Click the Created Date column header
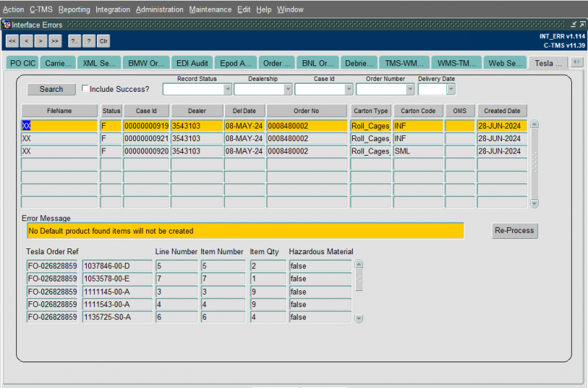 (502, 111)
